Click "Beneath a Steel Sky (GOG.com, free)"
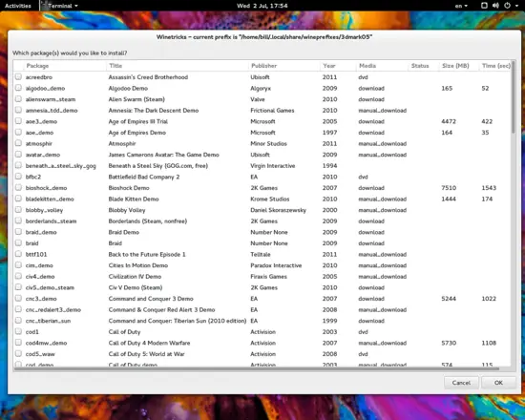The image size is (525, 420). 158,165
